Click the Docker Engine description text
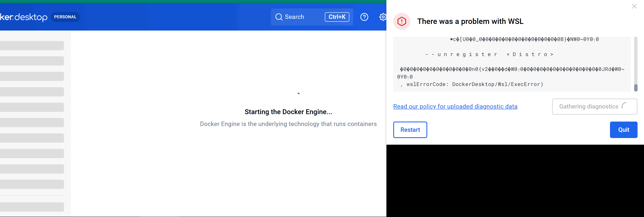The height and width of the screenshot is (217, 644). point(288,124)
